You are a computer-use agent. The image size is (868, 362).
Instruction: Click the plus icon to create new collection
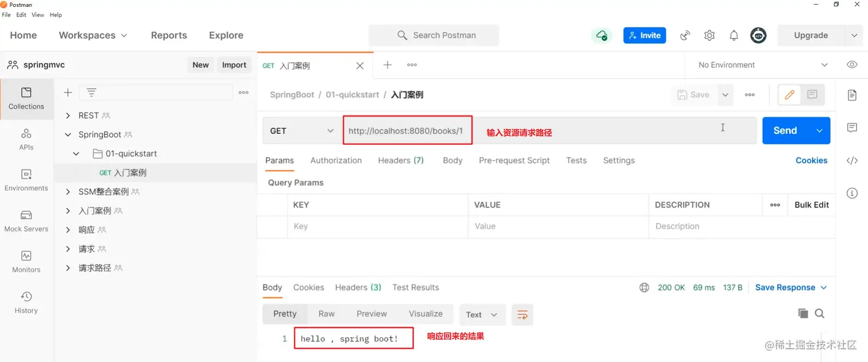(68, 93)
